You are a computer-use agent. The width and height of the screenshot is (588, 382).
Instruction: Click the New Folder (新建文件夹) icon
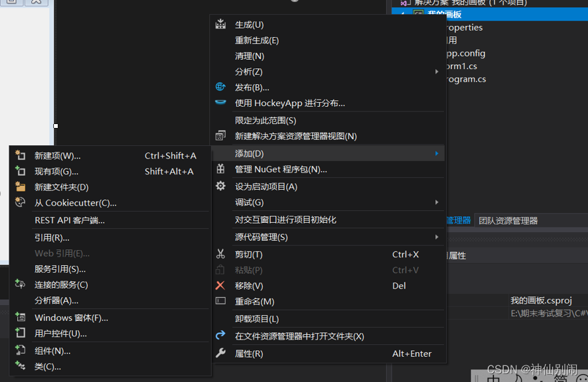(21, 186)
